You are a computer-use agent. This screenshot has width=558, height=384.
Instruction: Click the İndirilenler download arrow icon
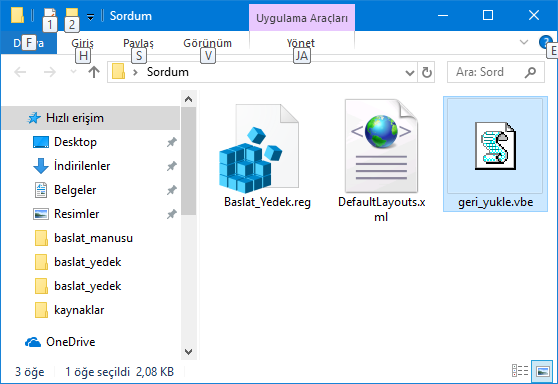click(x=41, y=166)
